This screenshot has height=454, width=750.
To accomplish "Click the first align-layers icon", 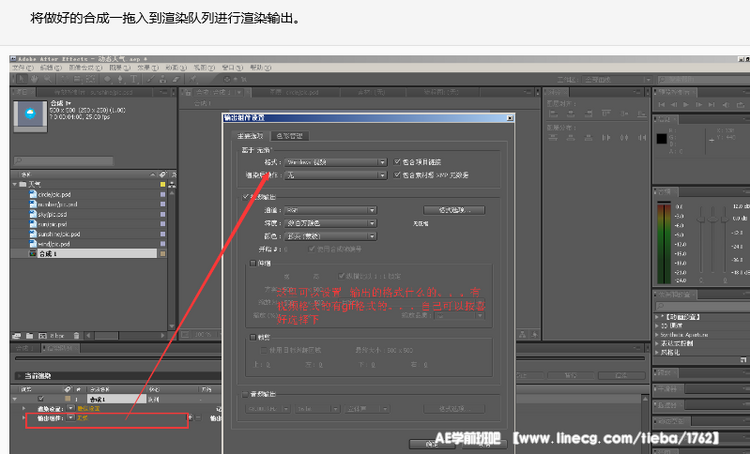I will click(x=553, y=114).
